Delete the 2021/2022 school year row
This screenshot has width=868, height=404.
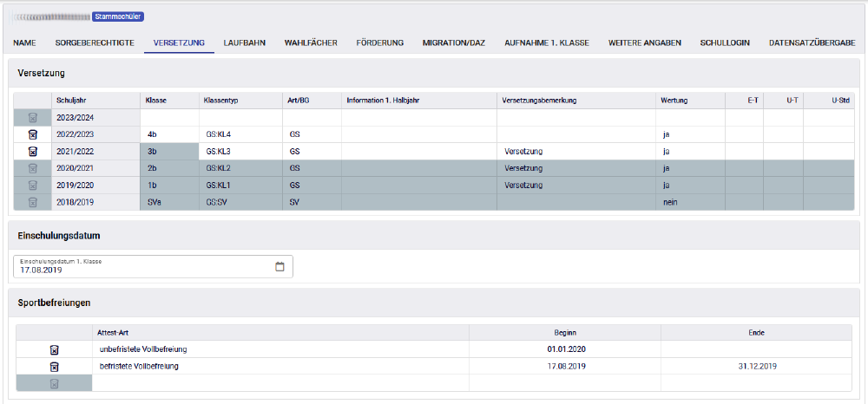32,151
